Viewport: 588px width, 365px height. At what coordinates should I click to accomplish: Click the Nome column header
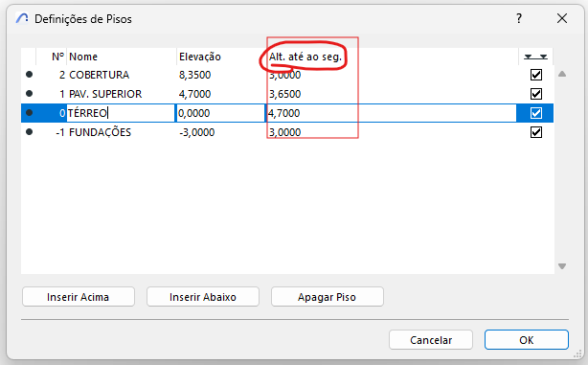[x=83, y=57]
